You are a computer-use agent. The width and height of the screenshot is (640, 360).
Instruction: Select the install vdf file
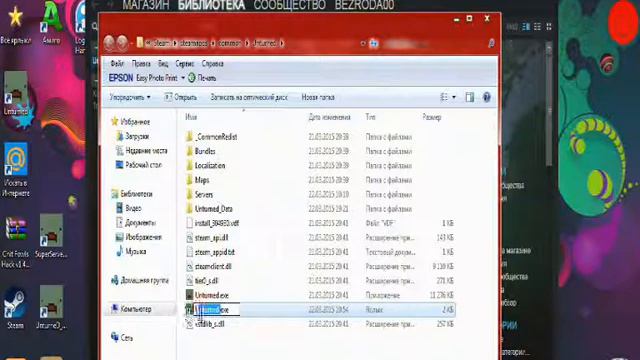[217, 223]
